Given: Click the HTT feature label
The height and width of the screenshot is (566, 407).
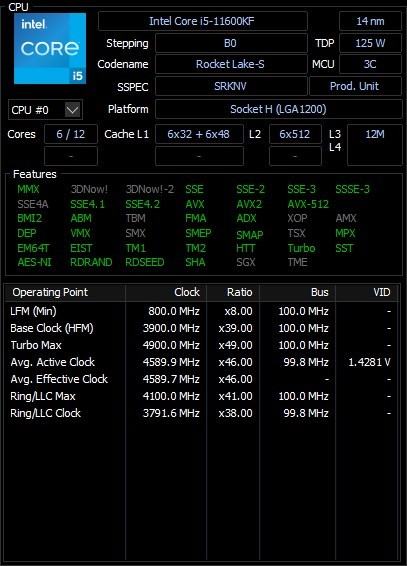Looking at the screenshot, I should click(x=246, y=248).
